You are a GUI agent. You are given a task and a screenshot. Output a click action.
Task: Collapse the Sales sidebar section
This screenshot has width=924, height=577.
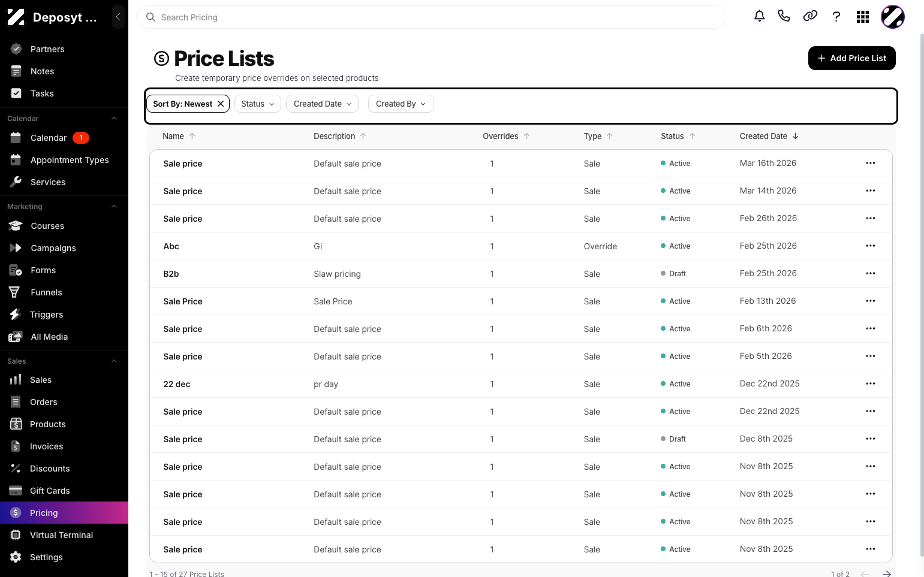(x=114, y=361)
